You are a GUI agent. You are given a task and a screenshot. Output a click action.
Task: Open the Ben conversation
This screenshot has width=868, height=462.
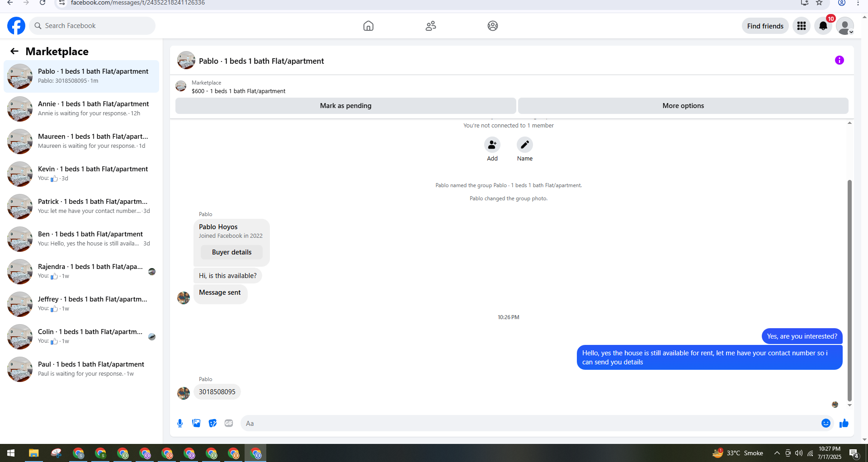pyautogui.click(x=81, y=239)
